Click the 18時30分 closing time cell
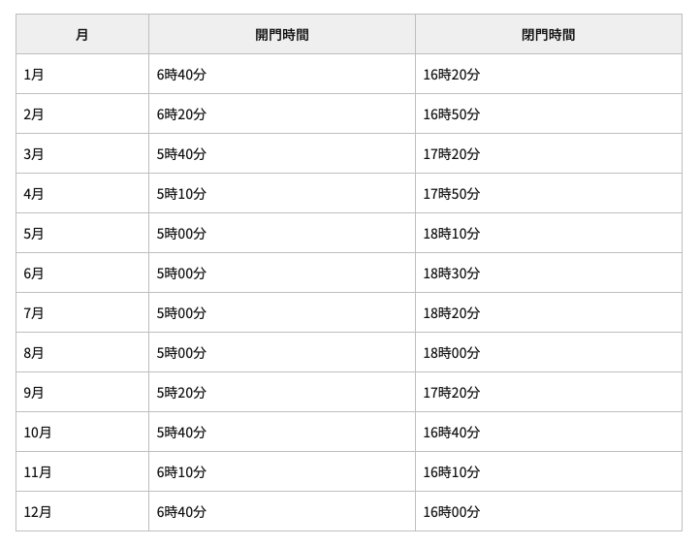 pyautogui.click(x=452, y=273)
